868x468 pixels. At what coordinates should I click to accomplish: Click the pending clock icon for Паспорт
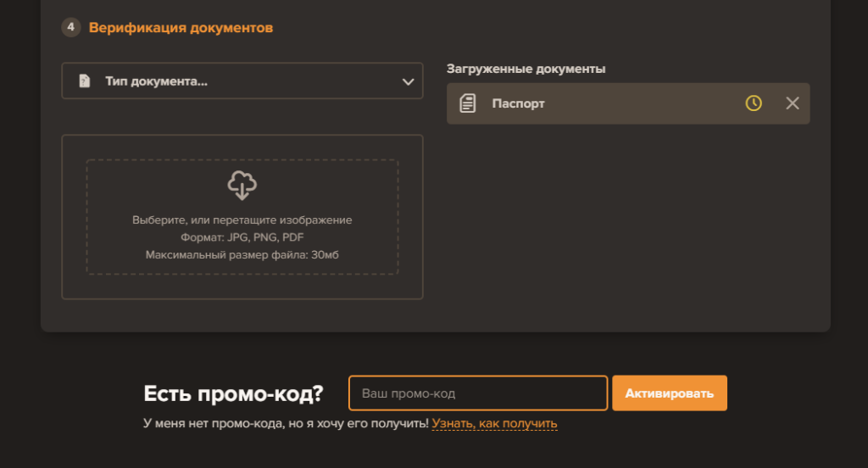pyautogui.click(x=754, y=103)
